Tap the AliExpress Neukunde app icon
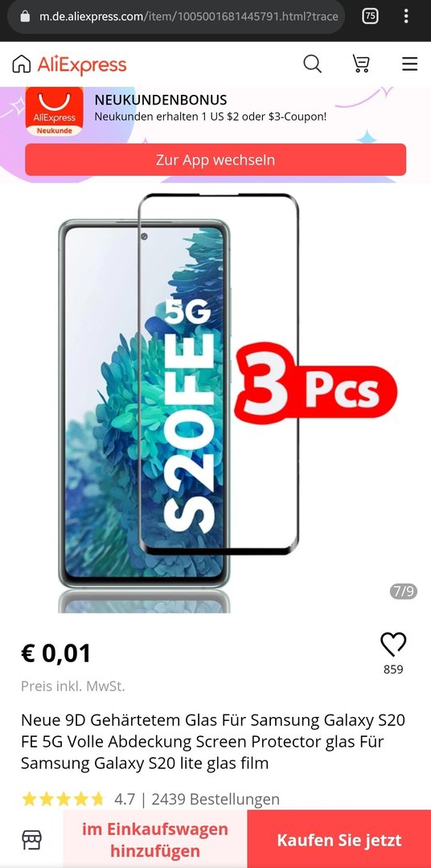431x868 pixels. coord(55,111)
